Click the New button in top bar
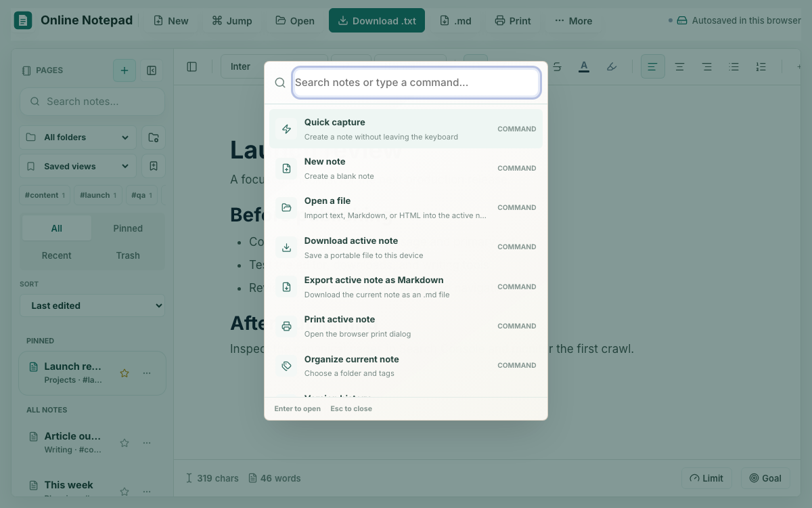Viewport: 812px width, 508px height. 171,20
